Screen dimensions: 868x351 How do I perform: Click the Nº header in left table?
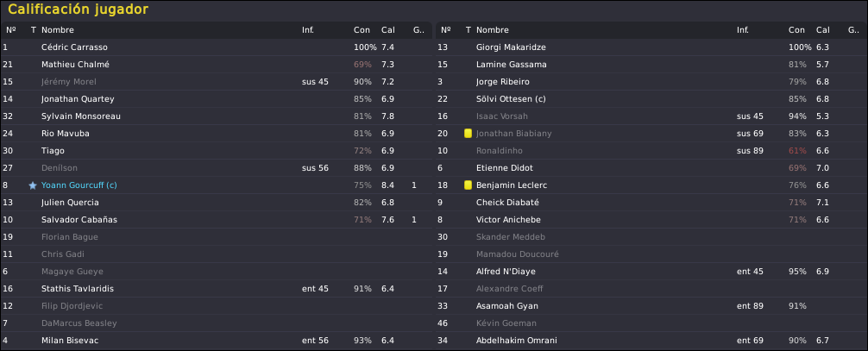(x=11, y=30)
